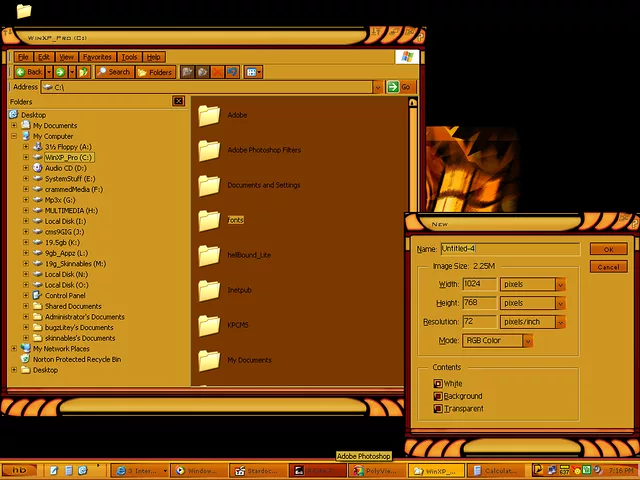Image resolution: width=640 pixels, height=480 pixels.
Task: Click the blue Undo toolbar icon
Action: coord(232,72)
